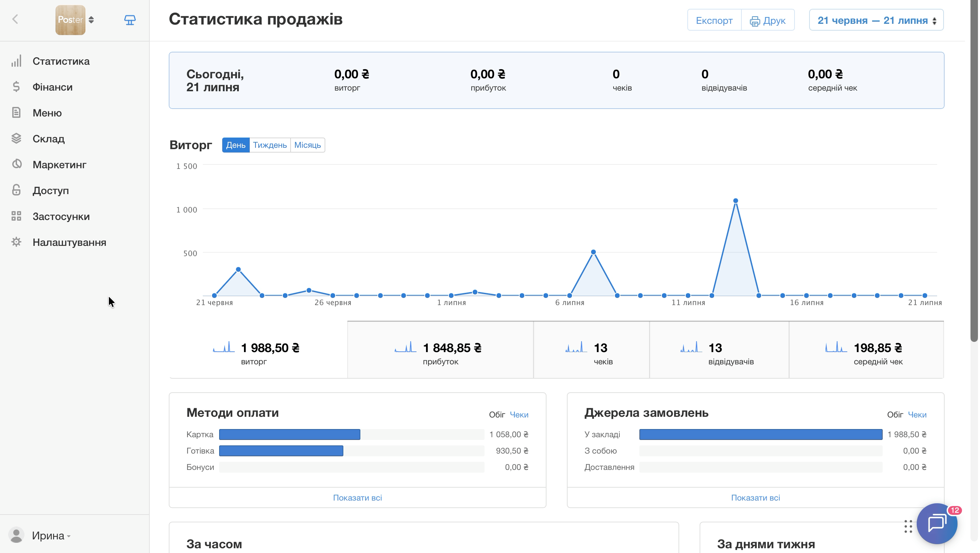Click the chart point peaking at 500
The height and width of the screenshot is (553, 980).
(593, 252)
